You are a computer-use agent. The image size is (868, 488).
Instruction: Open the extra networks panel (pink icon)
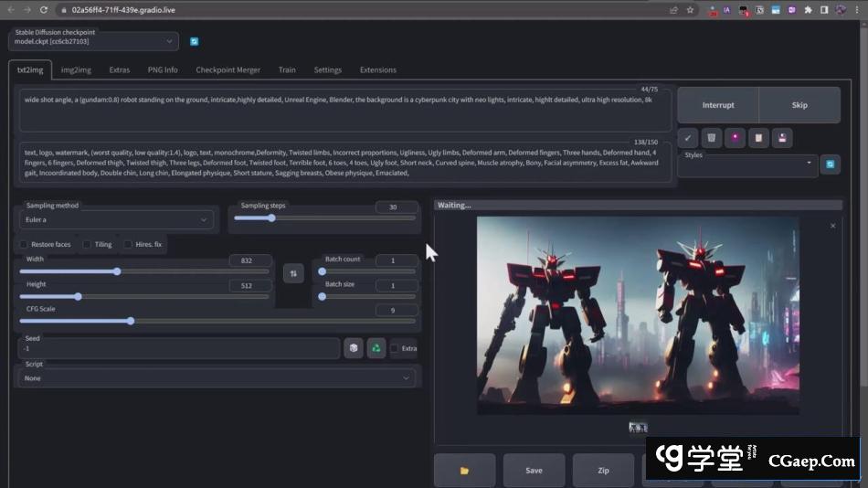click(x=735, y=138)
